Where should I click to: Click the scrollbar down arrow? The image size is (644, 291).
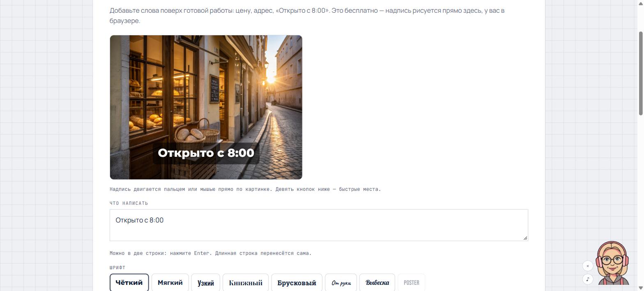point(641,288)
